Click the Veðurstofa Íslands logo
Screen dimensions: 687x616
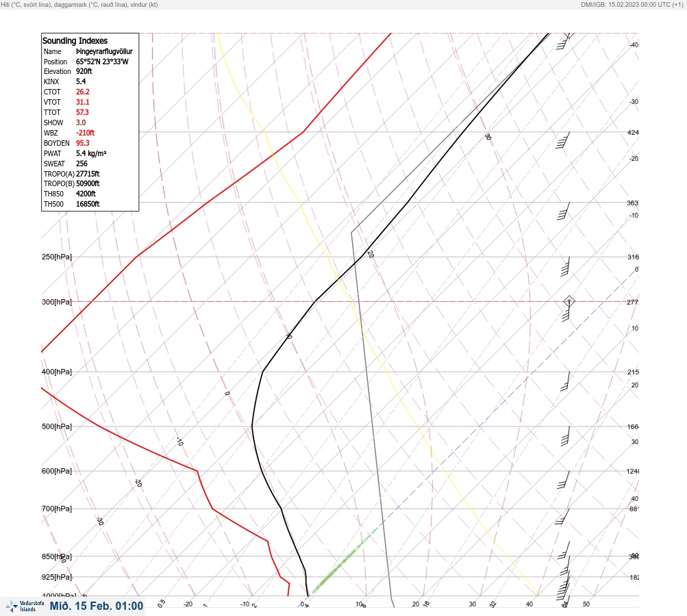point(25,606)
